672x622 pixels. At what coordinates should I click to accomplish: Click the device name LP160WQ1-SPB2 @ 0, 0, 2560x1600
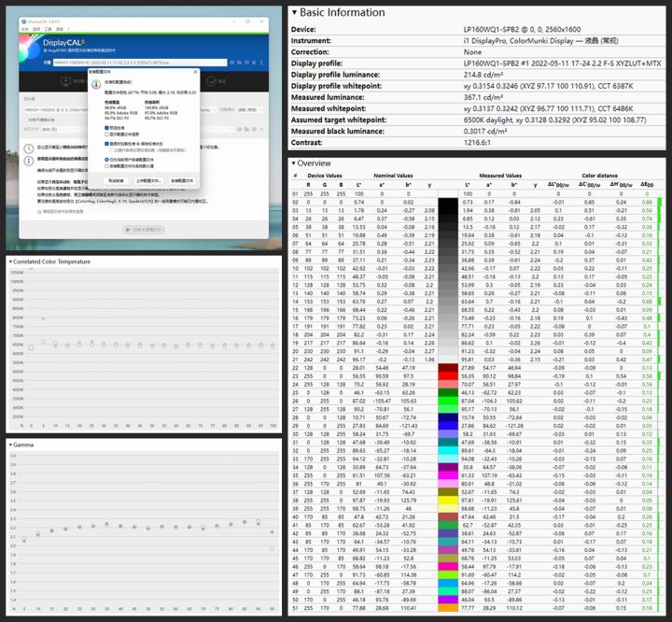(522, 29)
